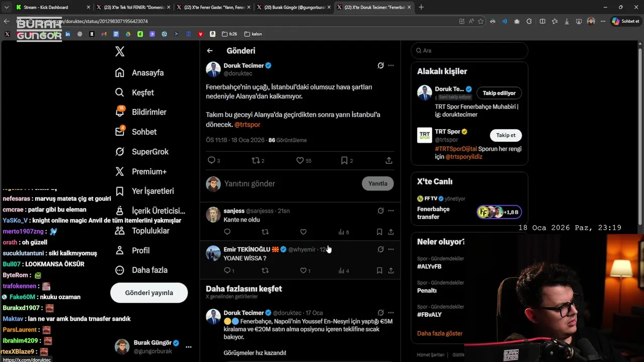644x362 pixels.
Task: Bookmark Emir TEKİNOĞLU's reply
Action: [379, 270]
